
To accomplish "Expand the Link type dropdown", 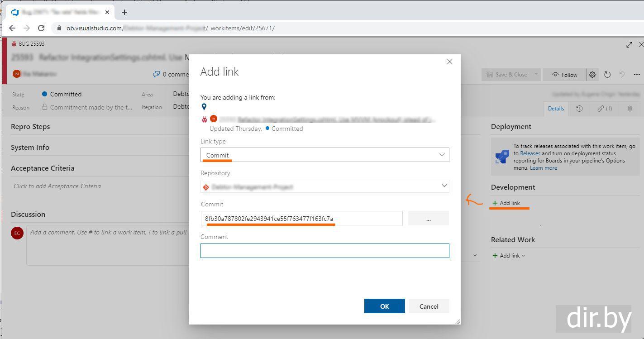I will click(x=324, y=155).
